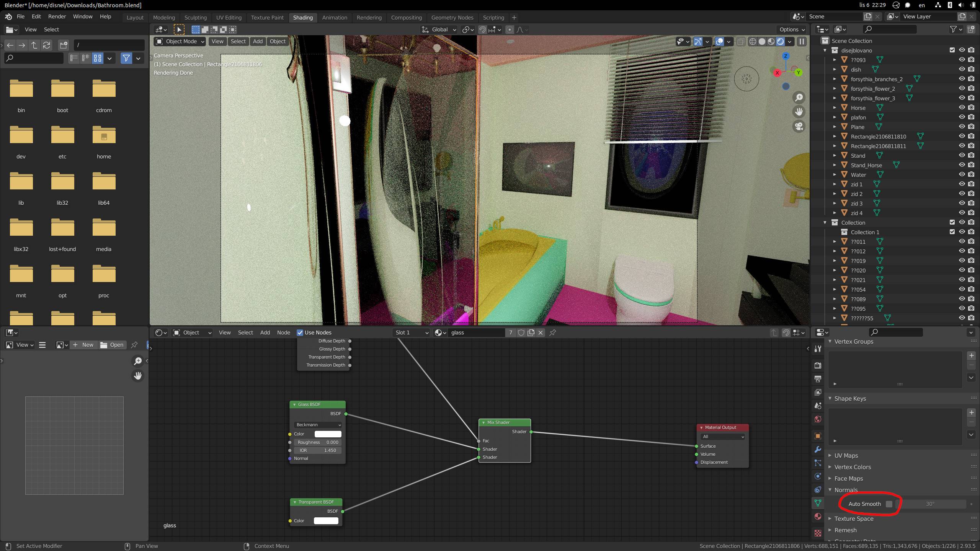The height and width of the screenshot is (551, 980).
Task: Pin the node editor material
Action: click(552, 333)
